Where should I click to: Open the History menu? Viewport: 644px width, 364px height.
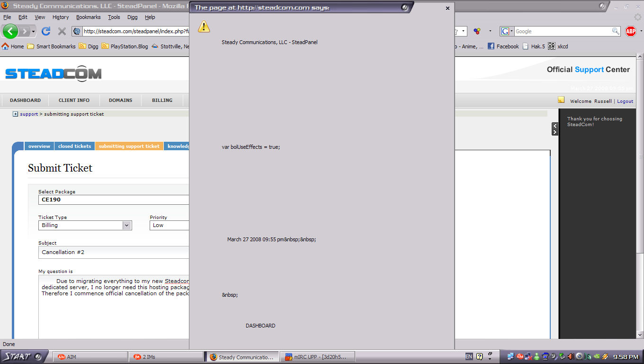pos(61,17)
